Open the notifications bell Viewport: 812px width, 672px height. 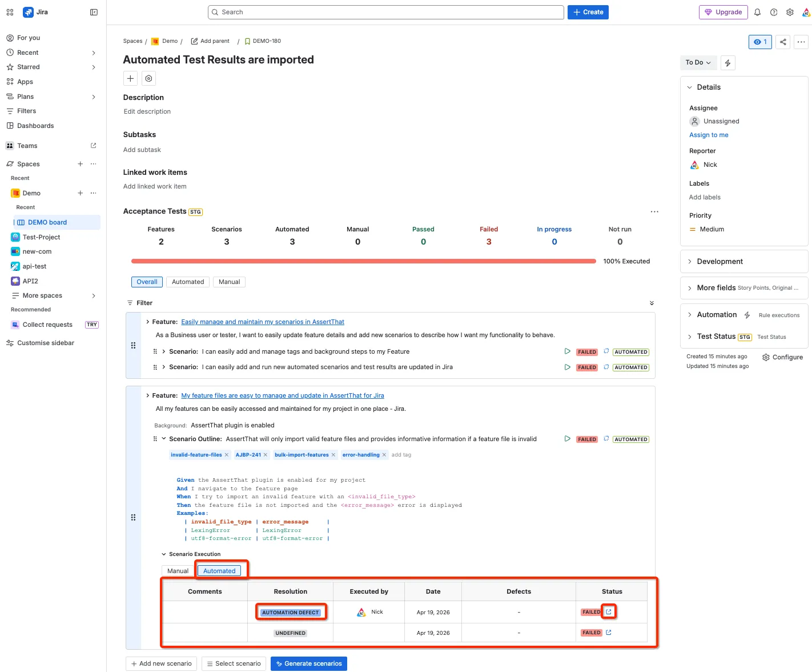coord(757,12)
